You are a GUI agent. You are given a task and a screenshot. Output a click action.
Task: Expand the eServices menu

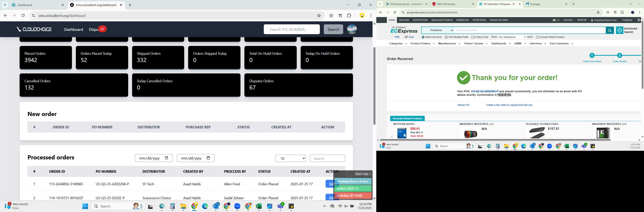[538, 44]
